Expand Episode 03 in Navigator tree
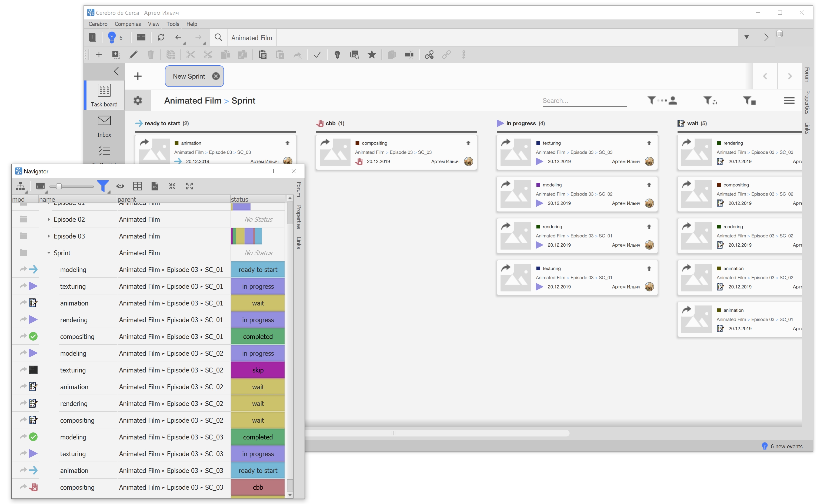This screenshot has width=827, height=504. [49, 236]
